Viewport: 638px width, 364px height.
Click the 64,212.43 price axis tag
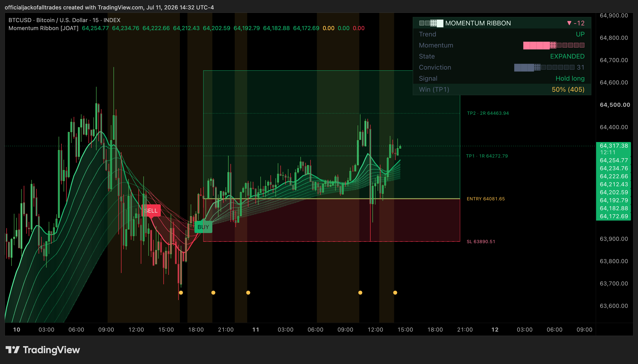tap(614, 184)
